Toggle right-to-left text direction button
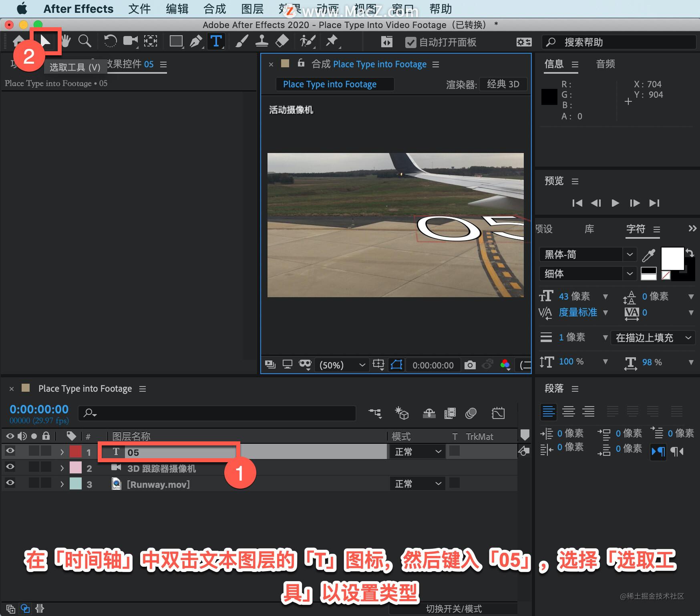 tap(677, 451)
